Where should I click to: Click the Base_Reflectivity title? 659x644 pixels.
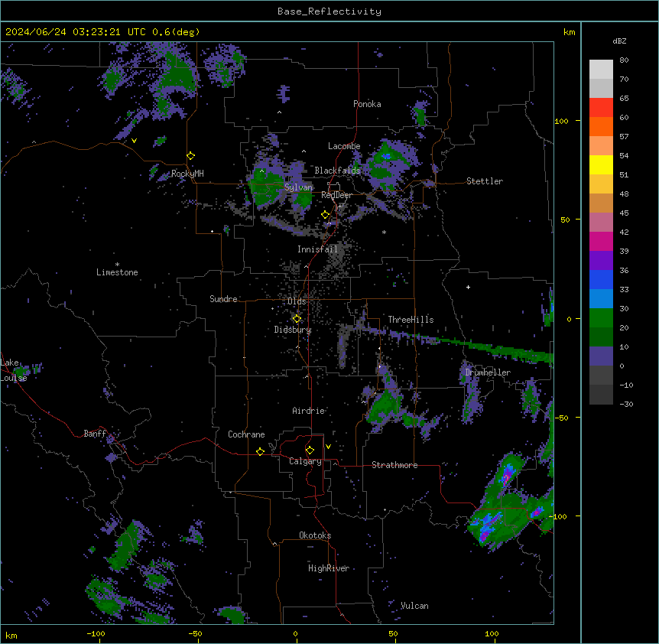pos(329,11)
